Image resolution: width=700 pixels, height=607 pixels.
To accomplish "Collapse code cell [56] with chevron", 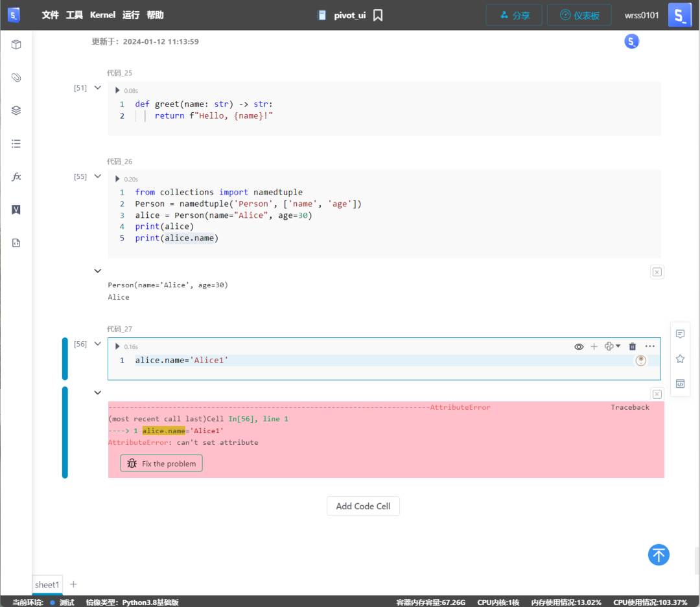I will 98,344.
